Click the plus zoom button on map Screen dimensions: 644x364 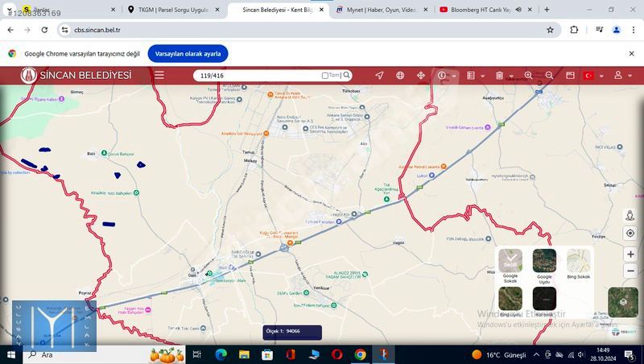[x=630, y=254]
